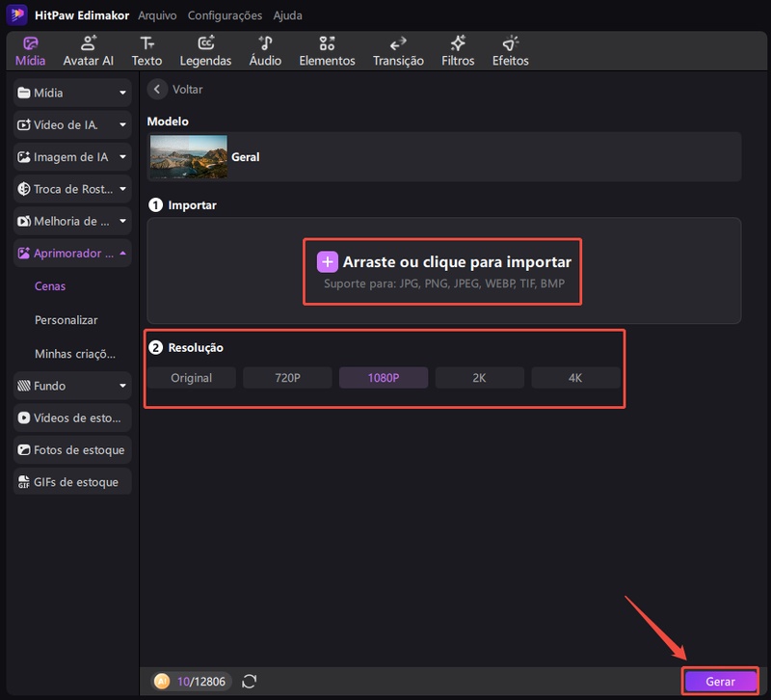This screenshot has width=771, height=700.
Task: Open the Áudio panel
Action: pyautogui.click(x=265, y=51)
